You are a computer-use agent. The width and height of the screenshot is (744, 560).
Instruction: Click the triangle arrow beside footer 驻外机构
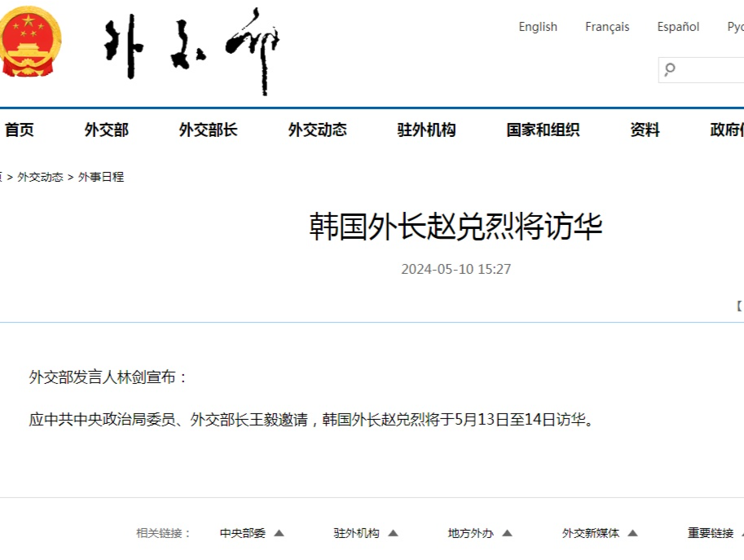point(393,533)
